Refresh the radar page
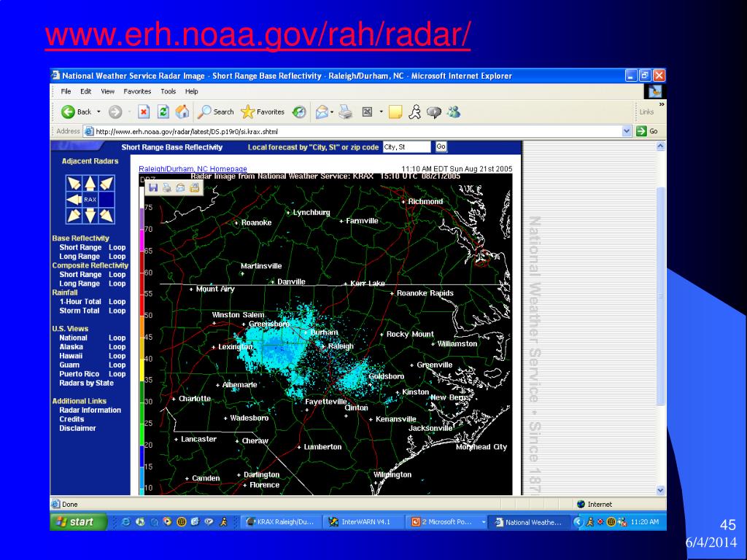Viewport: 747px width, 560px height. coord(163,112)
